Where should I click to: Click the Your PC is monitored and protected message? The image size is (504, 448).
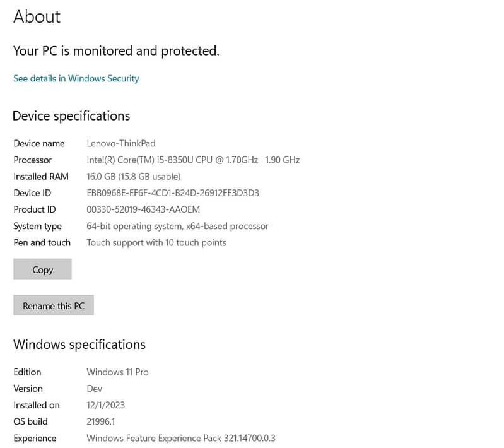click(116, 51)
